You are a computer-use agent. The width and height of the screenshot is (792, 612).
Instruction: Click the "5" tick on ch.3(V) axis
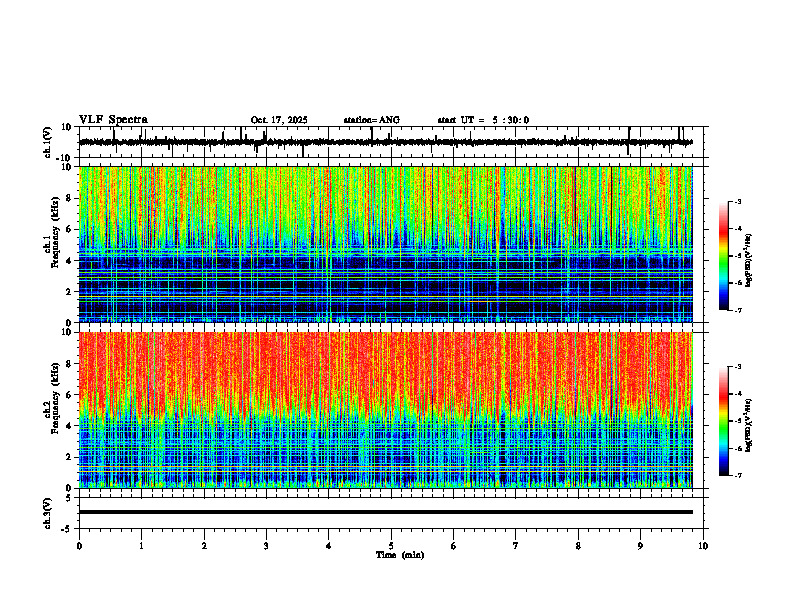(x=70, y=497)
